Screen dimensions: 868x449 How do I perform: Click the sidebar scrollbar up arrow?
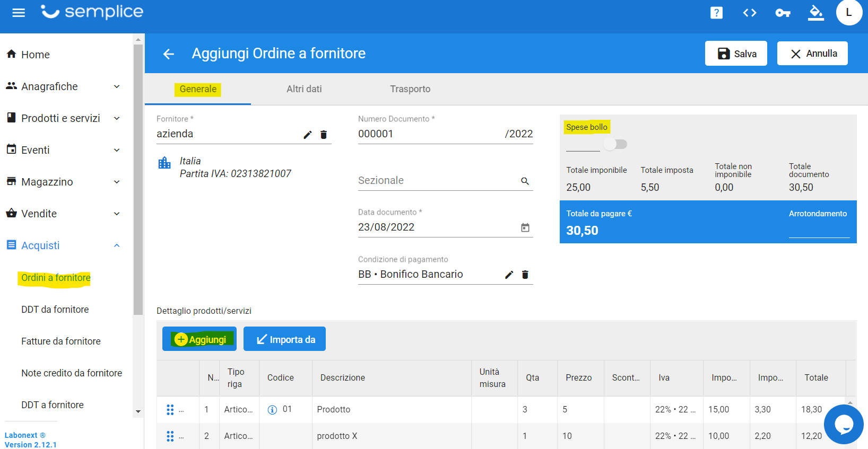coord(138,40)
